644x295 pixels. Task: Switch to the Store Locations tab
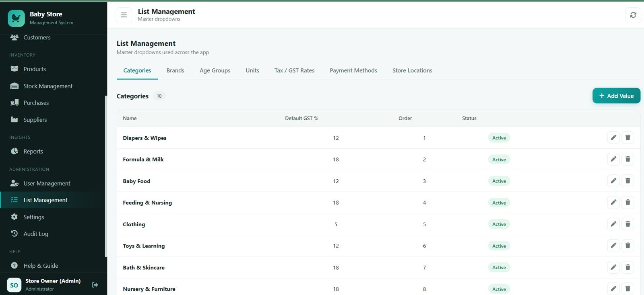tap(413, 70)
